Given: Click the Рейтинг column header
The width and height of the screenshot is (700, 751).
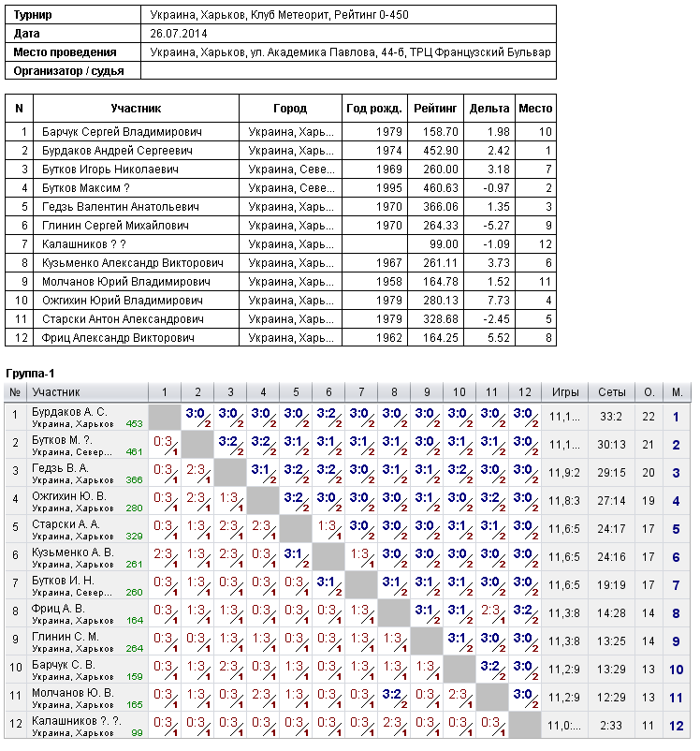Looking at the screenshot, I should point(435,109).
